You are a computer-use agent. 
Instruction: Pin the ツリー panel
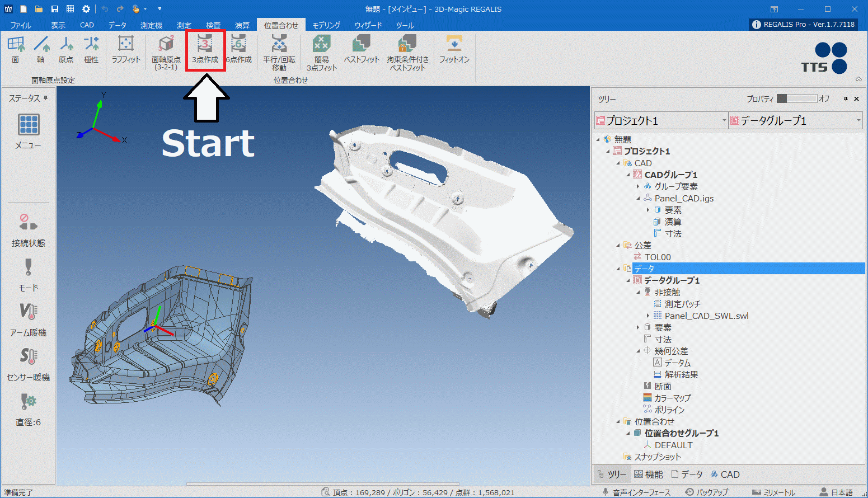(x=846, y=99)
